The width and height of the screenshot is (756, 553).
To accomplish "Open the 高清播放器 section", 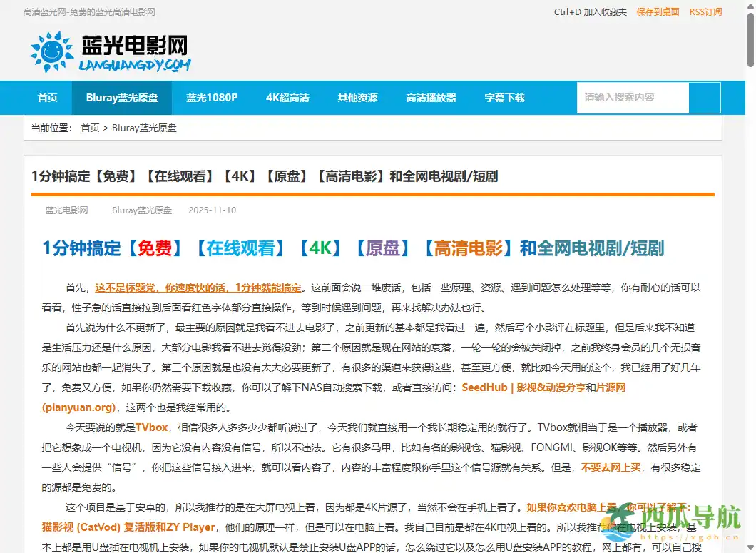I will pos(431,98).
